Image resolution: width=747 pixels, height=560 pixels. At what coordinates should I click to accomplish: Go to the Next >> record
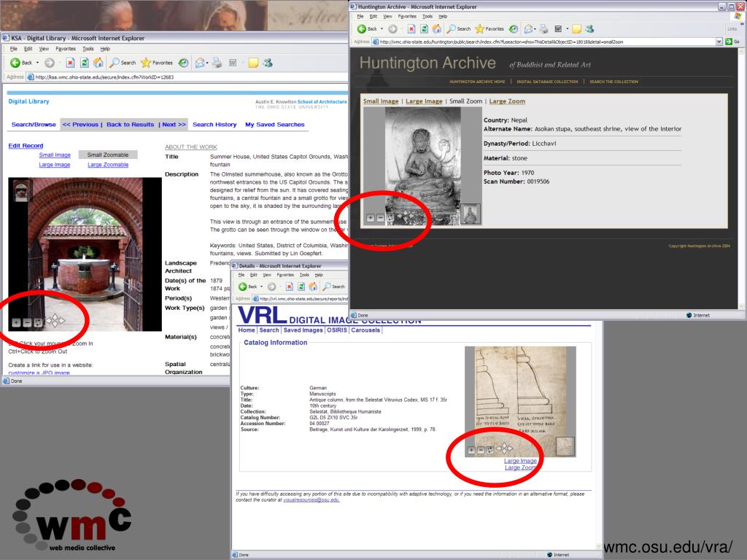point(174,124)
